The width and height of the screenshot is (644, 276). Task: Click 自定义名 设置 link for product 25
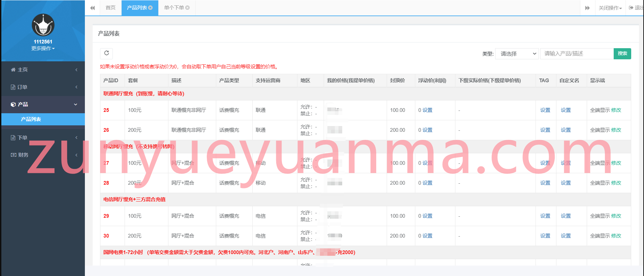[566, 110]
